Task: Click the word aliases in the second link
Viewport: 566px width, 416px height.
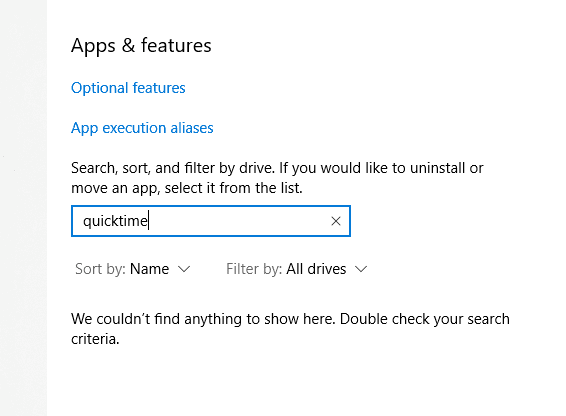Action: click(192, 128)
